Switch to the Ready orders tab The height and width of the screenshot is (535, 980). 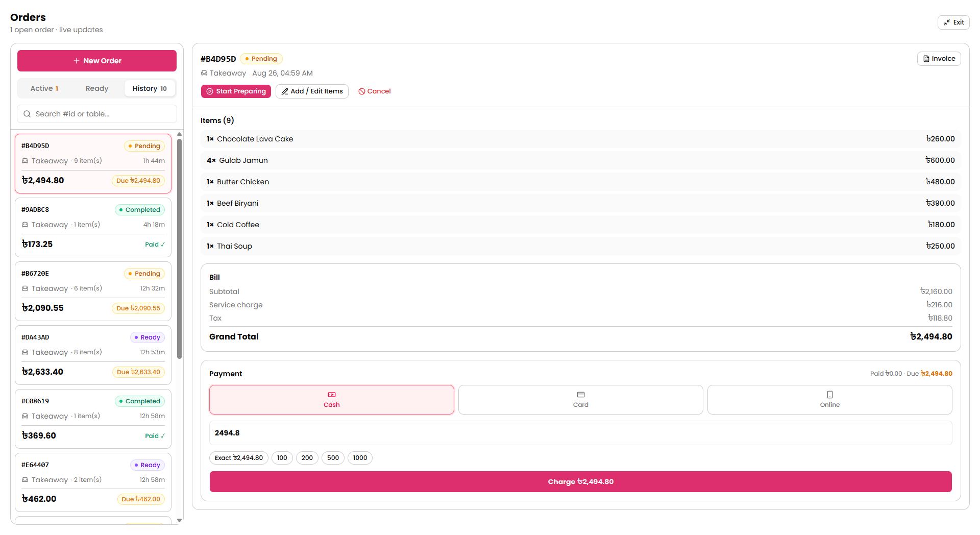click(x=97, y=88)
